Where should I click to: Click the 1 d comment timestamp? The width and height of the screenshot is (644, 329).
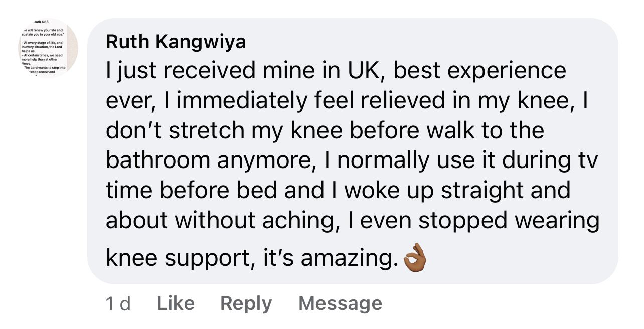tap(118, 304)
